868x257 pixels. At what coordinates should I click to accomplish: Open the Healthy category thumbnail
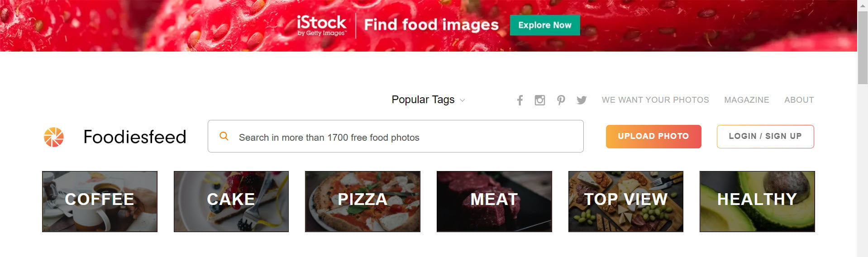coord(757,201)
